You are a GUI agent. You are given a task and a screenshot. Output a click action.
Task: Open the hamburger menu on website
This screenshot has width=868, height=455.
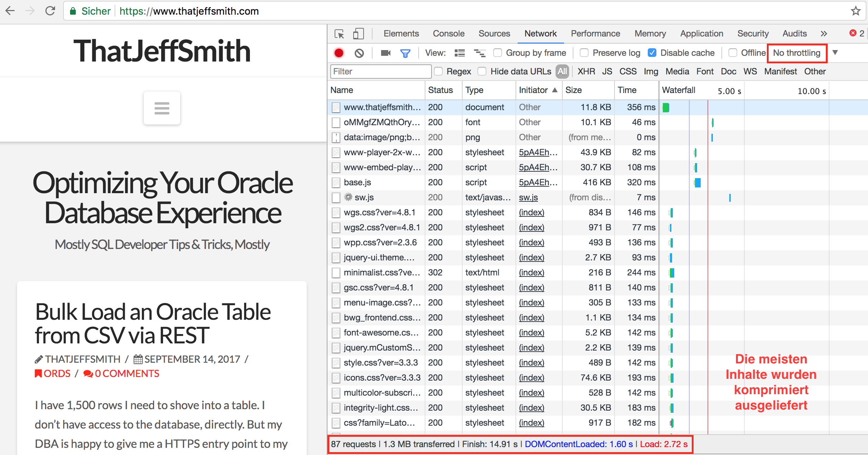tap(162, 108)
